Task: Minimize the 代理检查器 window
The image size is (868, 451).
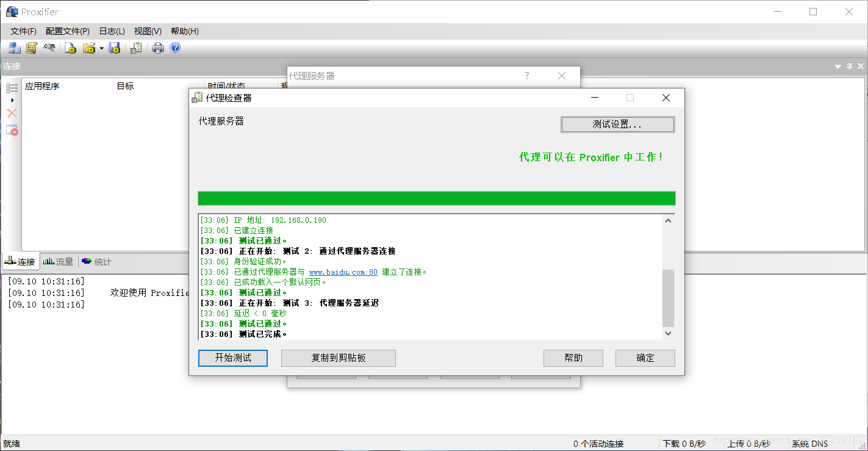Action: (x=595, y=98)
